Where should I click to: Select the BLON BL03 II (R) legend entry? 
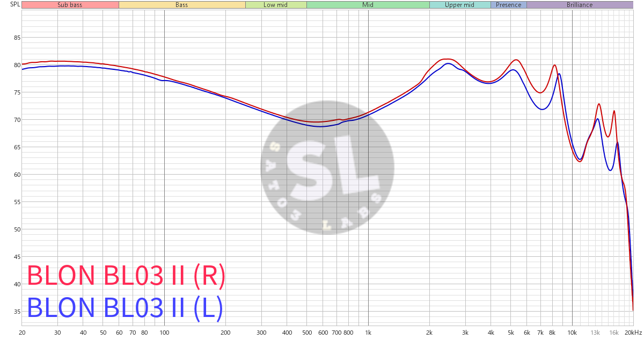(126, 276)
